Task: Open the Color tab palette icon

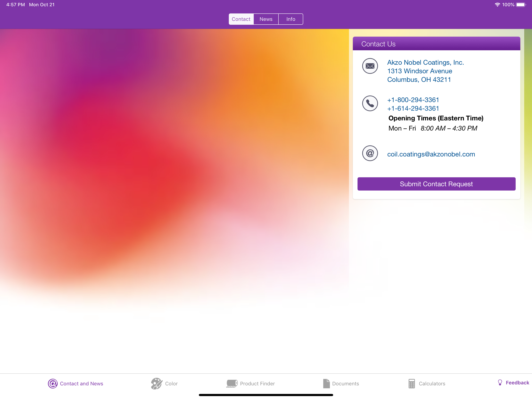Action: coord(157,383)
